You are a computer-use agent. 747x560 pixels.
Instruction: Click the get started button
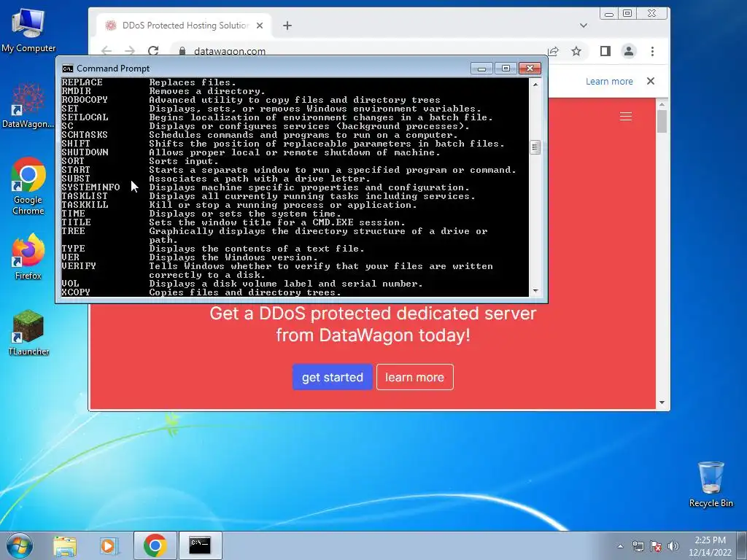tap(333, 377)
